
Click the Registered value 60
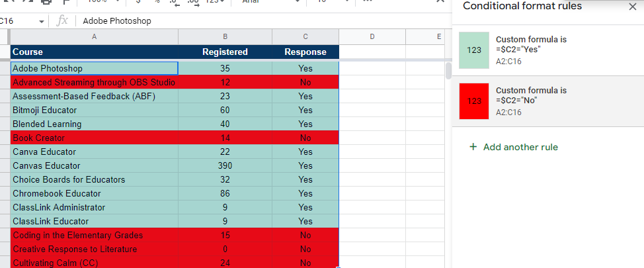[x=225, y=110]
